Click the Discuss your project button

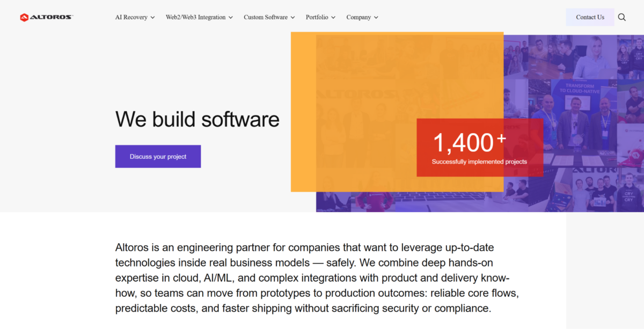(158, 156)
